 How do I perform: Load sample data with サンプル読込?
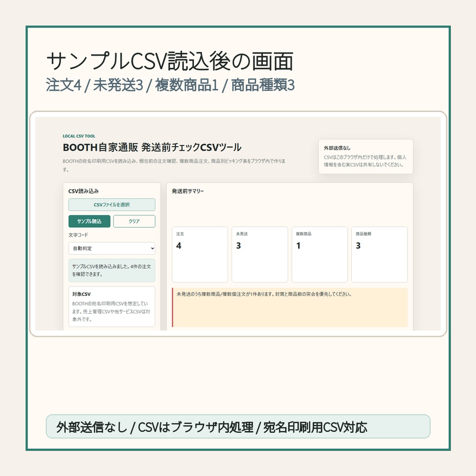(89, 221)
